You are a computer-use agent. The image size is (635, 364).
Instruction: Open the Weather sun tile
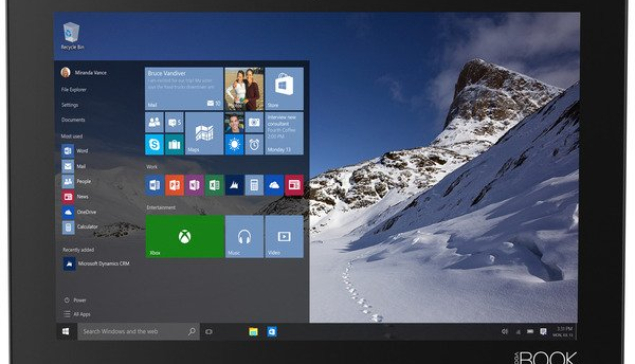234,145
